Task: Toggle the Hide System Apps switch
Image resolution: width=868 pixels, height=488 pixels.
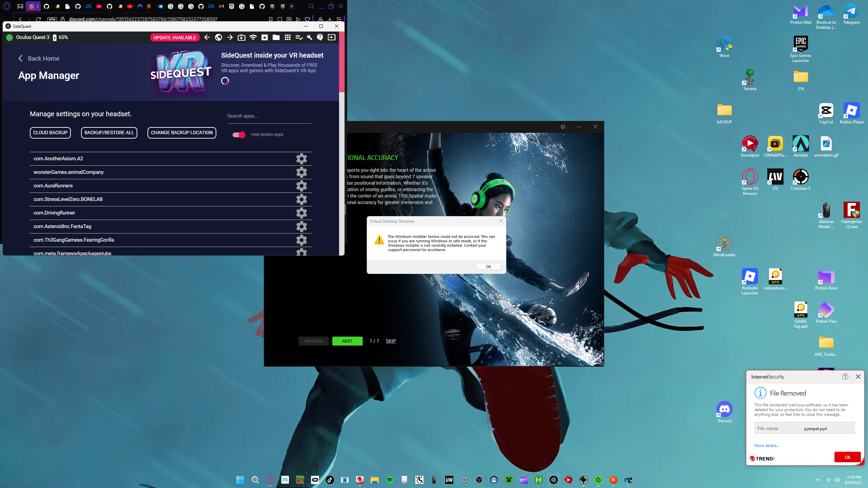Action: click(x=239, y=135)
